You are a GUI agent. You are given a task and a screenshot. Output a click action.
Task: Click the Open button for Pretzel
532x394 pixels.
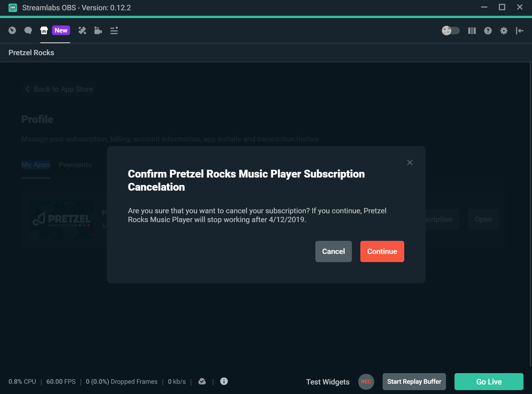484,219
